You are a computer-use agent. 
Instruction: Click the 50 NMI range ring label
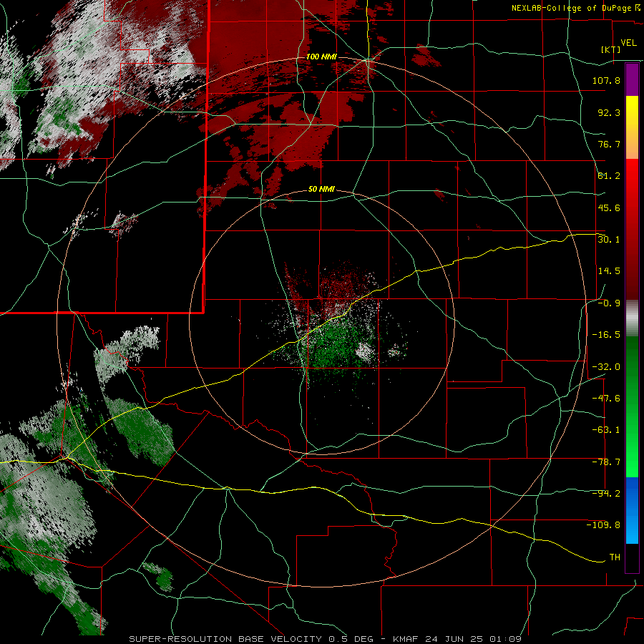click(321, 190)
